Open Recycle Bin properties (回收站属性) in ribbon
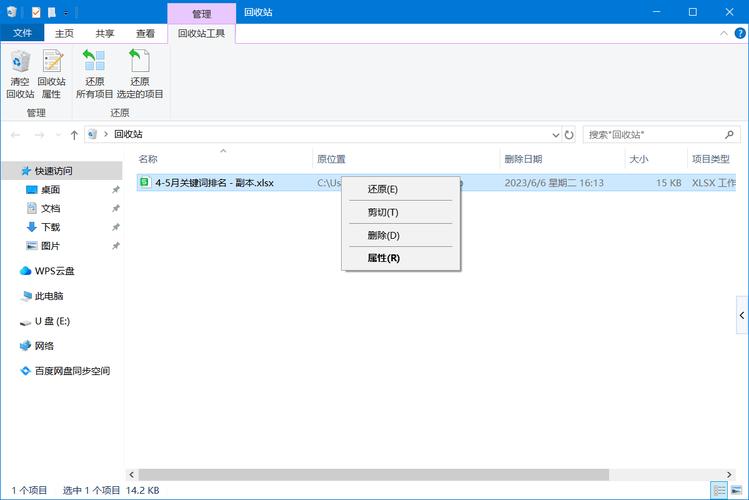The width and height of the screenshot is (749, 500). 51,75
